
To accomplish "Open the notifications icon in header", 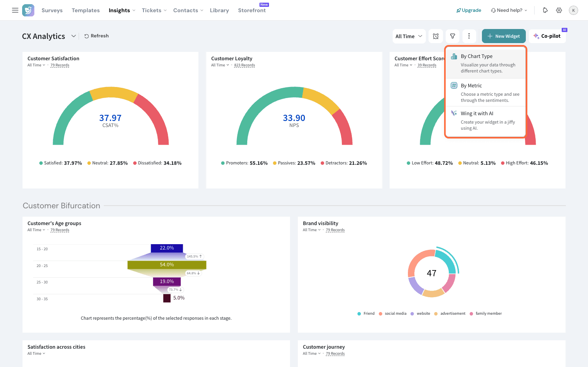I will 545,10.
